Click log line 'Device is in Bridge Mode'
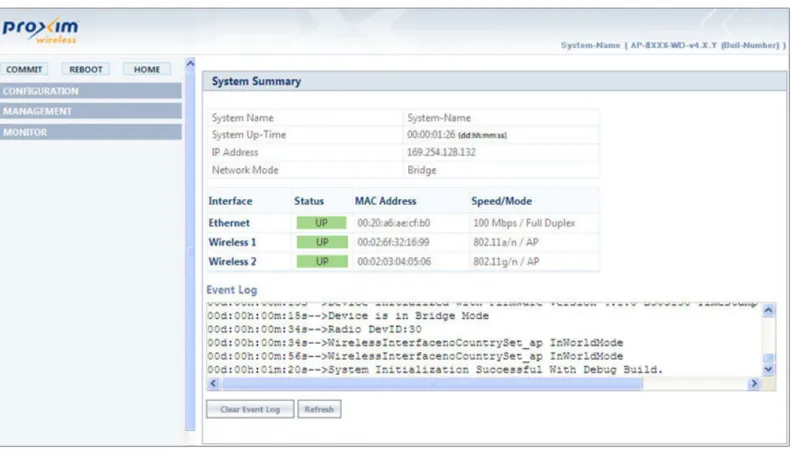This screenshot has width=792, height=452. (348, 316)
